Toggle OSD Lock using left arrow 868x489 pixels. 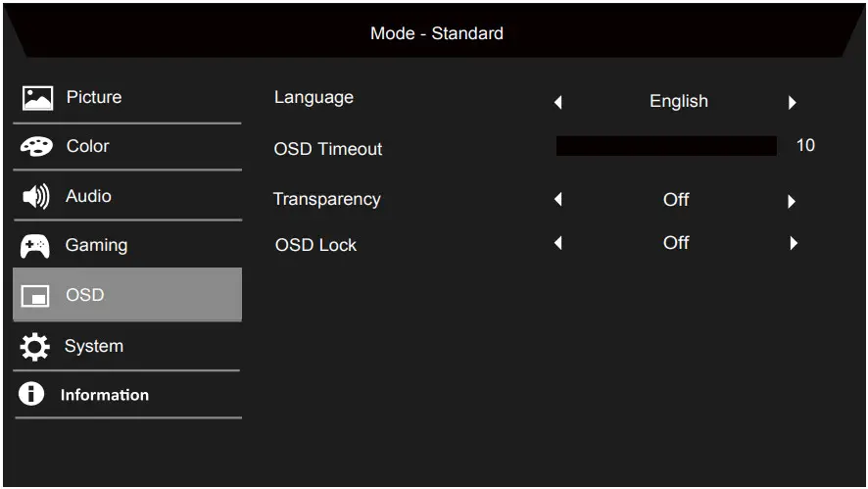(x=558, y=243)
